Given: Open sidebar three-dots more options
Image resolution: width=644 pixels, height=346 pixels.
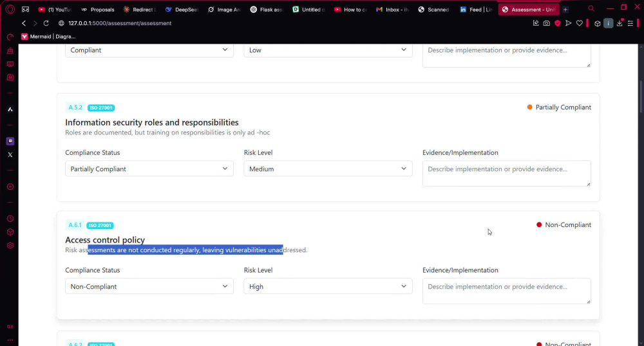Looking at the screenshot, I should coord(10,340).
